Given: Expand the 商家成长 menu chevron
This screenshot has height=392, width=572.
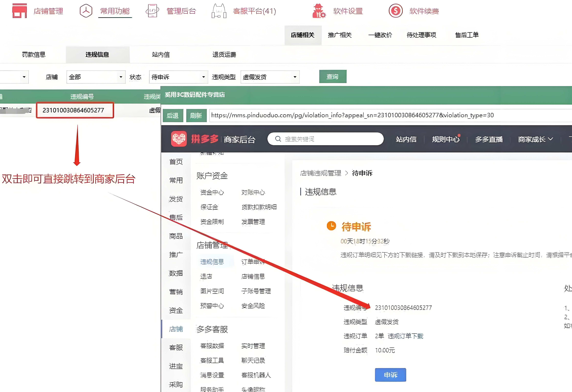Looking at the screenshot, I should click(551, 139).
